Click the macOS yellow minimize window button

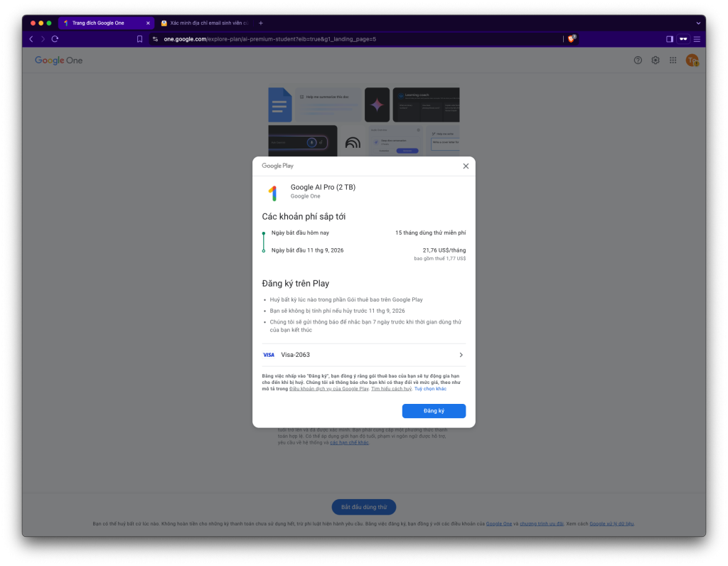coord(41,23)
